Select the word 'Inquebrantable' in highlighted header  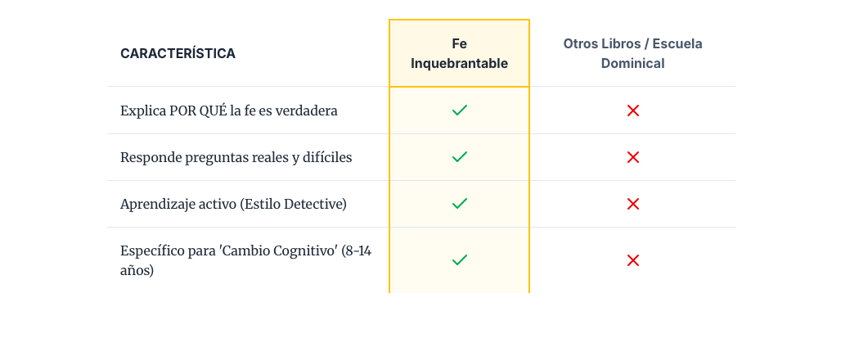[459, 63]
